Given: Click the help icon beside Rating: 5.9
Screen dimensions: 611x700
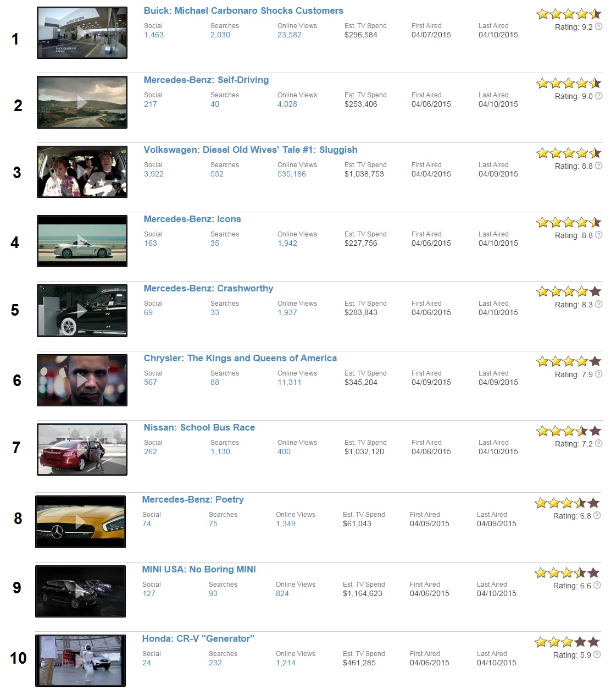Looking at the screenshot, I should click(597, 654).
